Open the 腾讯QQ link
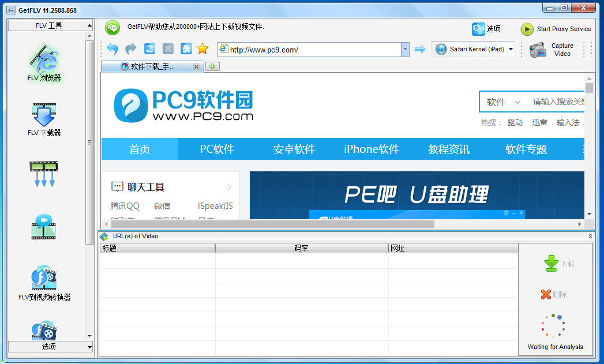The width and height of the screenshot is (604, 364). point(125,206)
